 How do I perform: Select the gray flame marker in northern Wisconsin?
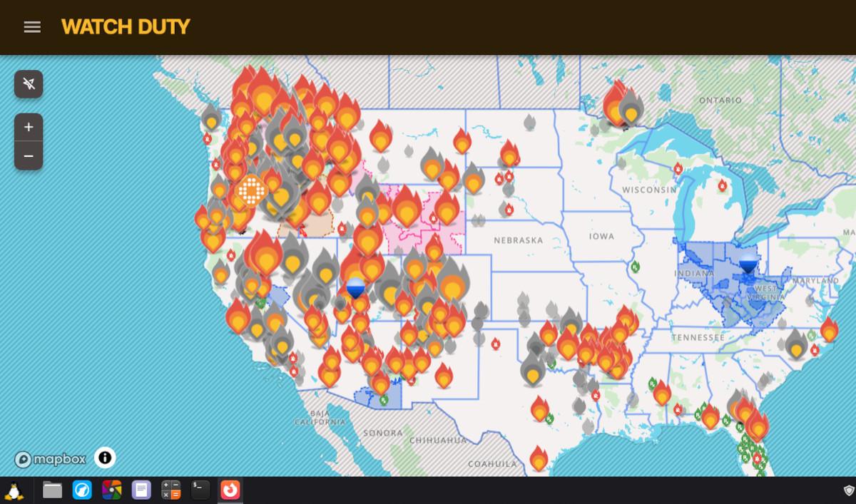622,163
